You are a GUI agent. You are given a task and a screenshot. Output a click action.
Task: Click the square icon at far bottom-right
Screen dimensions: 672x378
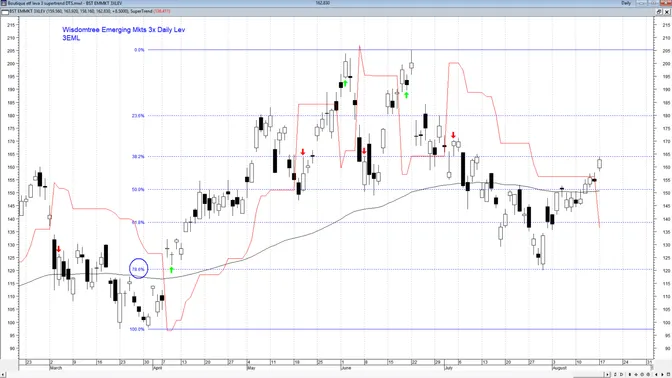668,375
